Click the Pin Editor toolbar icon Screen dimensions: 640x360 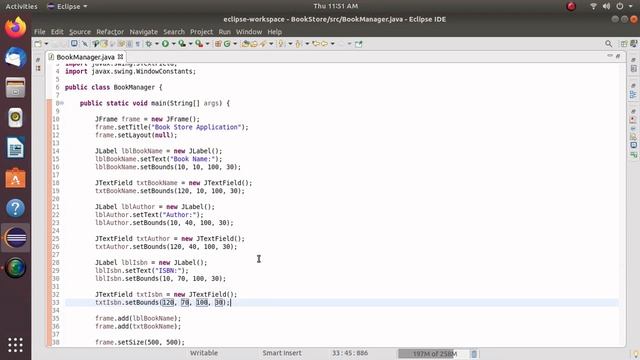click(358, 44)
